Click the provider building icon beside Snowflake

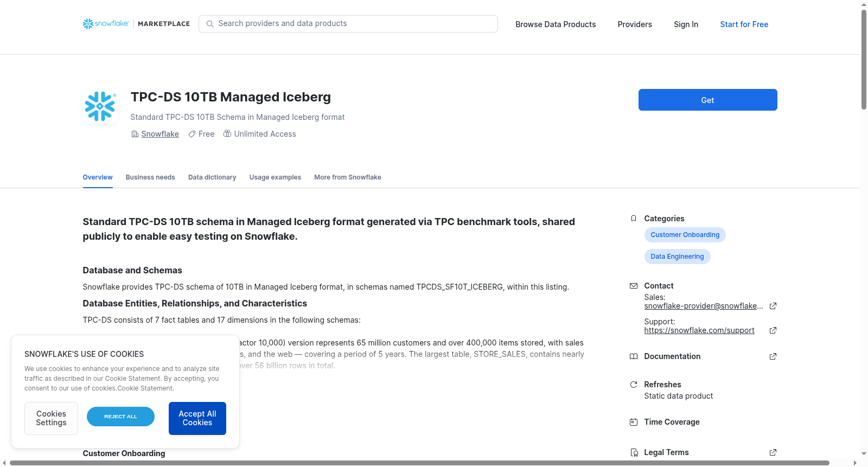tap(135, 134)
